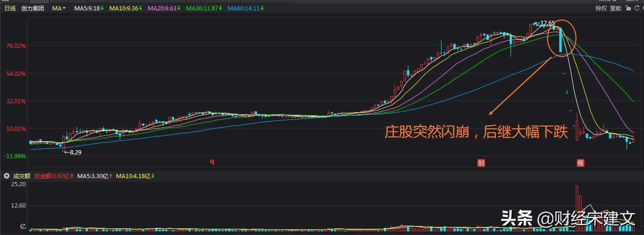Switch to the 日线 daily chart period
This screenshot has height=235, width=644.
(x=10, y=9)
